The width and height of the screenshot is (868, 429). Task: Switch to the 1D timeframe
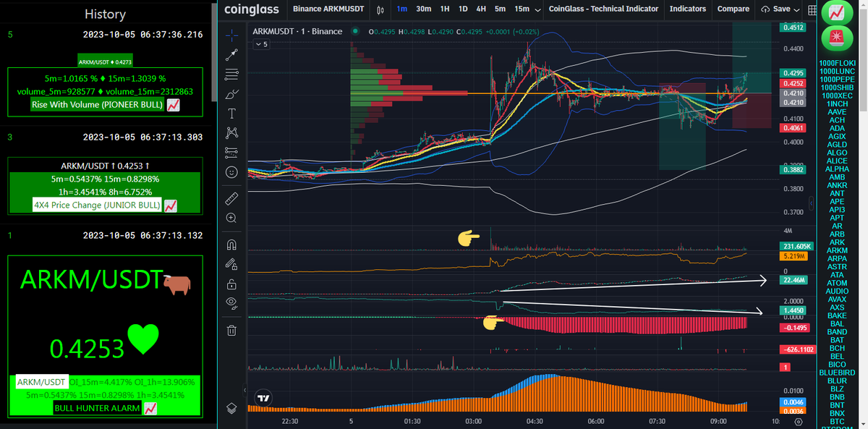pyautogui.click(x=463, y=9)
